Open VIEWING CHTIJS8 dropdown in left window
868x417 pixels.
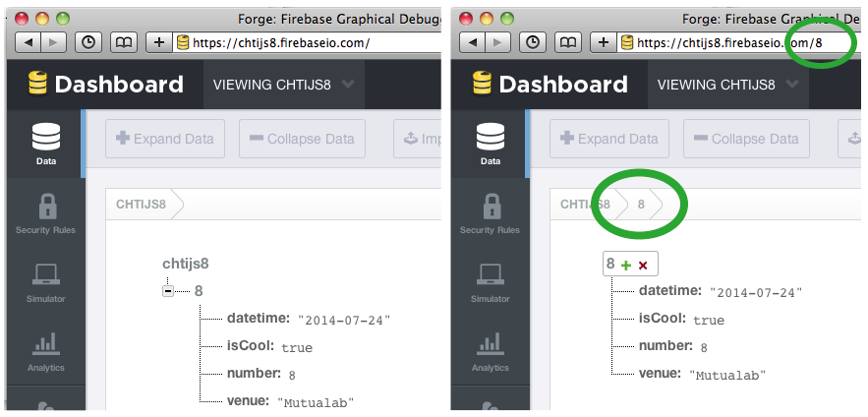point(284,85)
